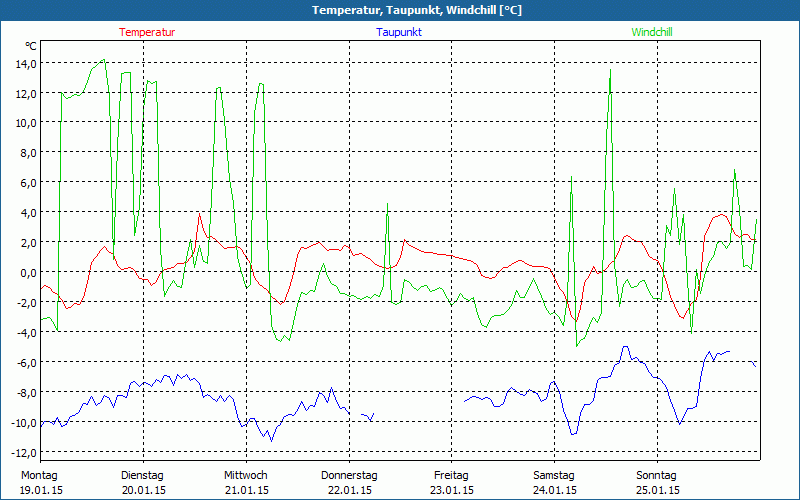The width and height of the screenshot is (800, 500).
Task: Select the °C unit label on the axis
Action: click(31, 46)
